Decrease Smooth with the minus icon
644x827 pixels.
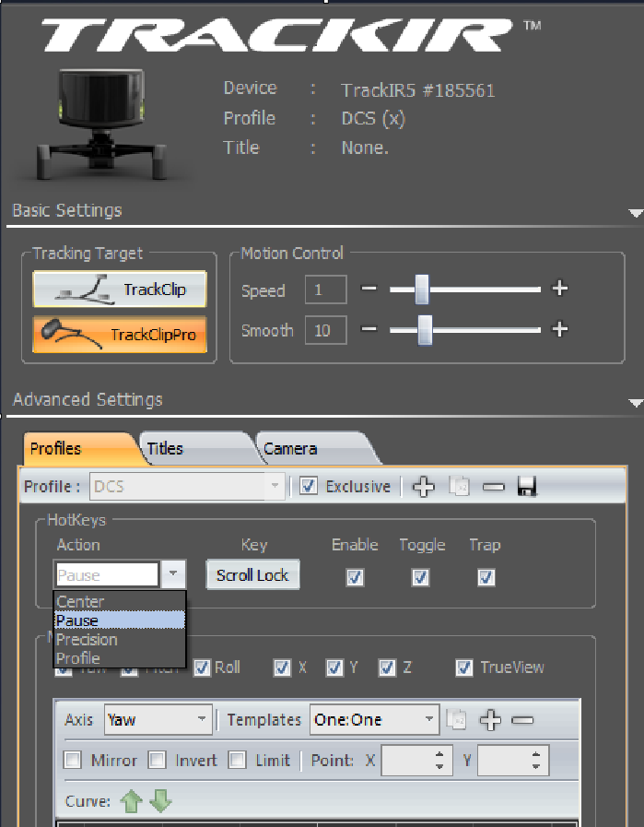pyautogui.click(x=369, y=328)
